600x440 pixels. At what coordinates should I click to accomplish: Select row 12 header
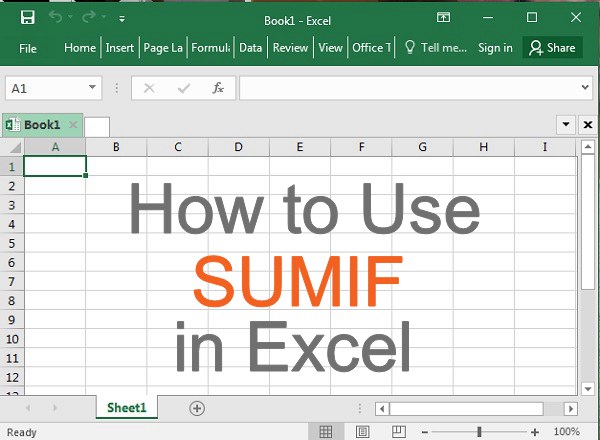click(x=12, y=378)
